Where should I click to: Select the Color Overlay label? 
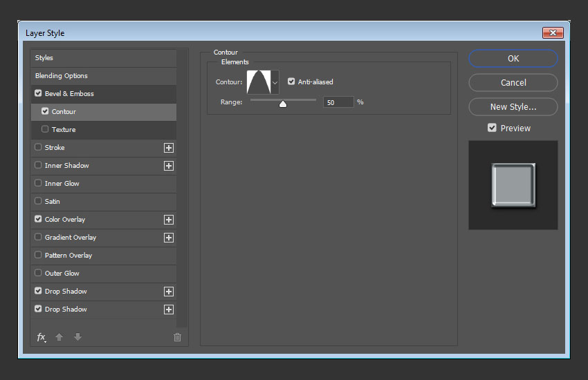(65, 220)
